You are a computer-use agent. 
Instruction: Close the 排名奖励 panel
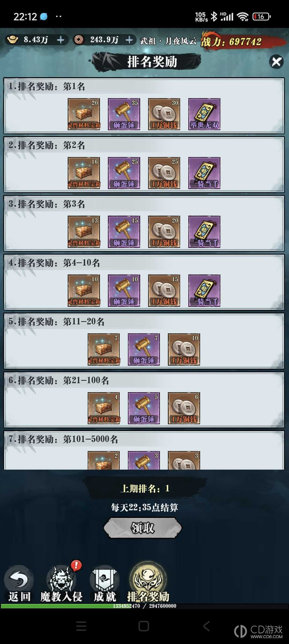point(276,62)
